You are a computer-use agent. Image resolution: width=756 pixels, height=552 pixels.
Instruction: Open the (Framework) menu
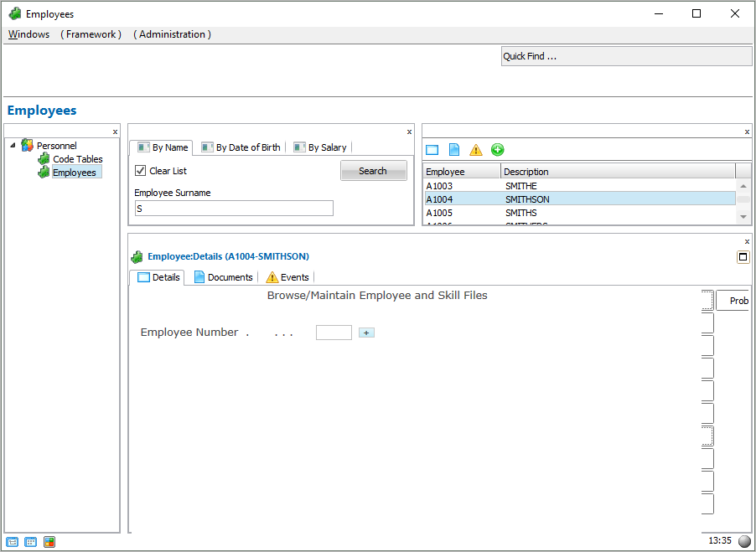click(x=91, y=34)
